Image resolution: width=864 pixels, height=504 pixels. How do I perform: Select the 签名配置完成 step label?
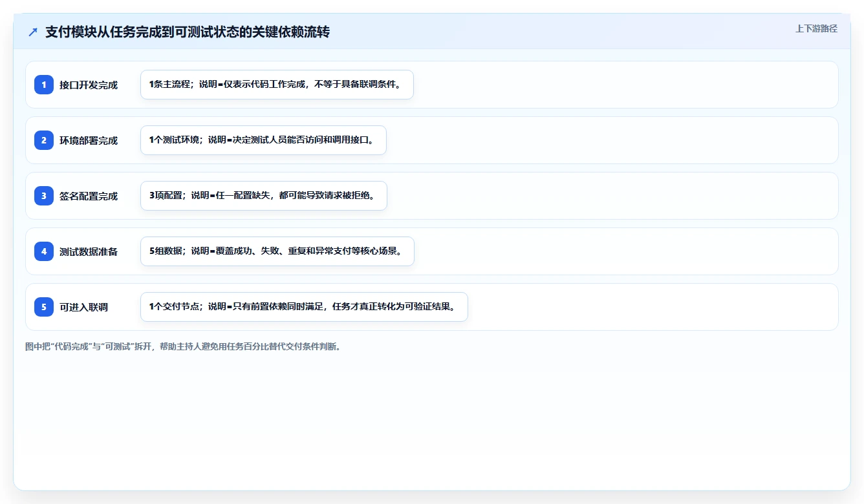(x=89, y=196)
